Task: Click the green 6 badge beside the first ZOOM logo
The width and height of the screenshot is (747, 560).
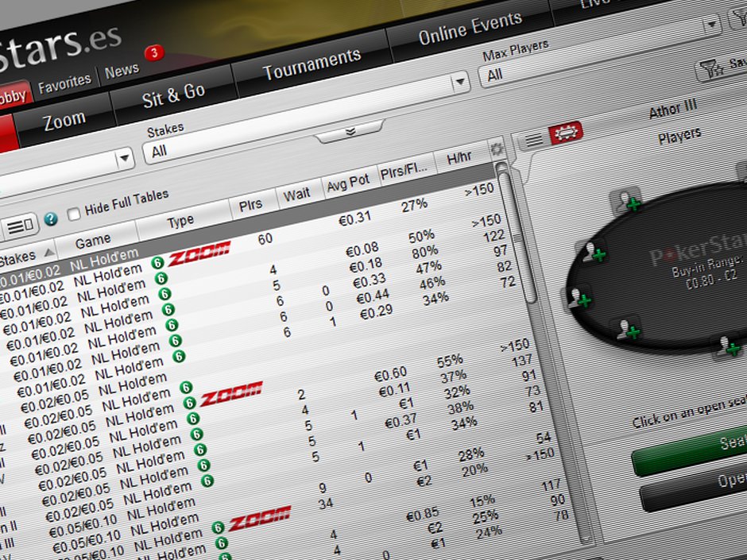Action: click(157, 262)
